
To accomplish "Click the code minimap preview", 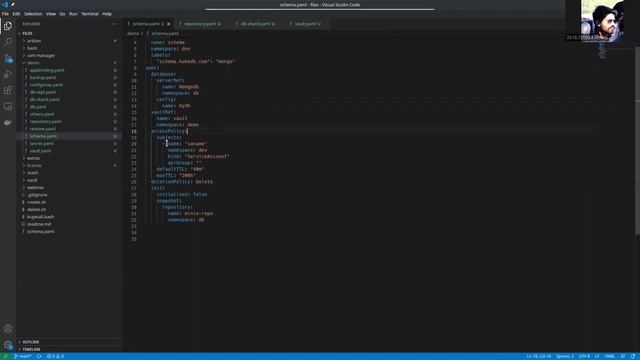I will point(602,50).
